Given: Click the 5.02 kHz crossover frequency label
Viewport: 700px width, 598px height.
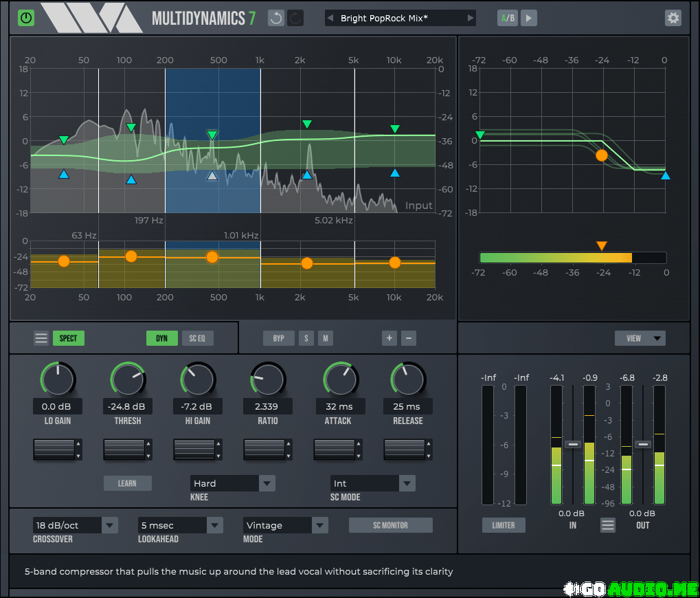Looking at the screenshot, I should coord(333,220).
